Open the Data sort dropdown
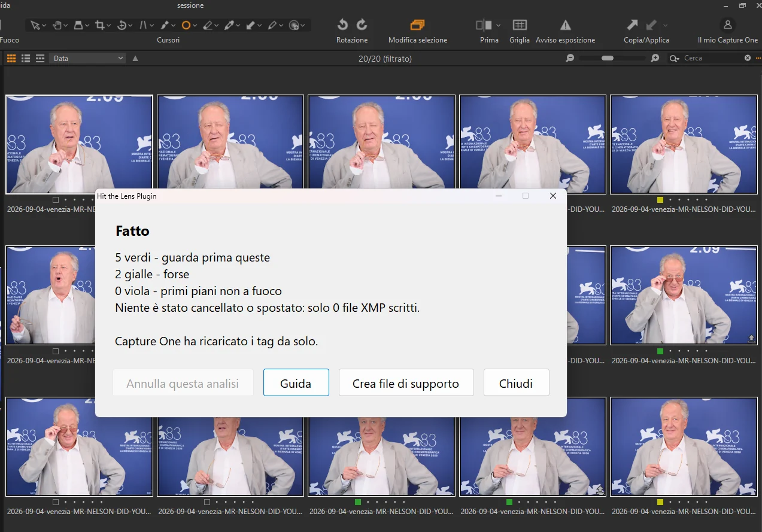 coord(88,58)
